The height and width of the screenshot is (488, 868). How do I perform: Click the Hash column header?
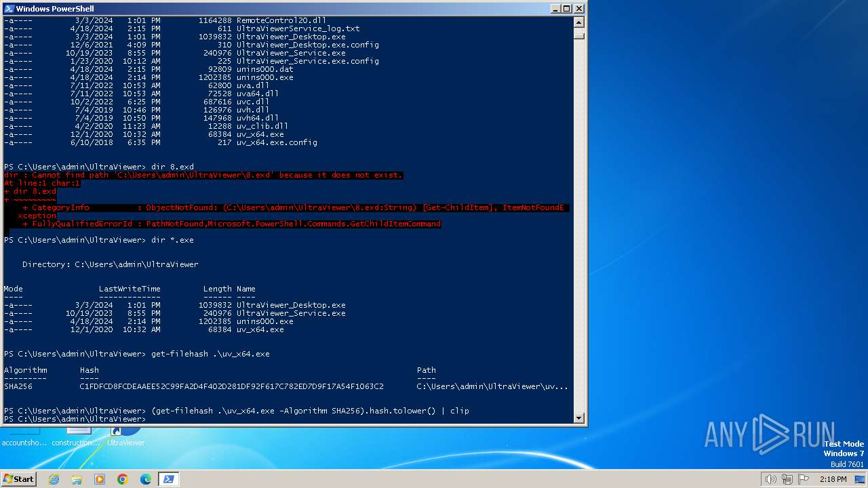pos(90,370)
